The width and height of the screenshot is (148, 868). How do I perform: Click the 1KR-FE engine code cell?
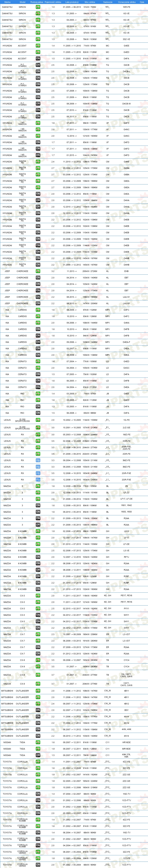pyautogui.click(x=126, y=7)
